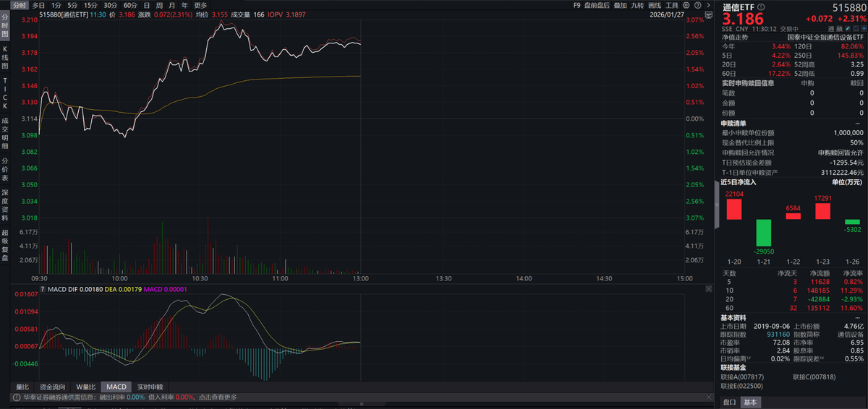
Task: Switch to the 资金流向 indicator tab
Action: point(53,387)
